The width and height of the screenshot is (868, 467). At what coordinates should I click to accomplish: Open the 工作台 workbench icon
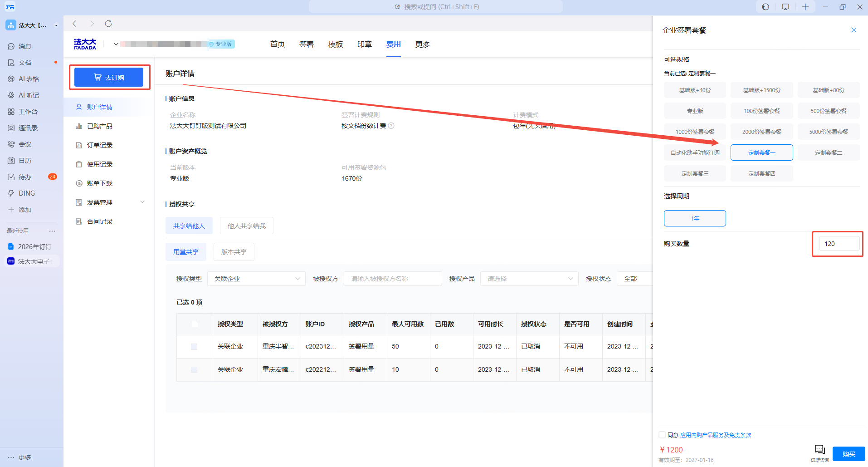(11, 112)
